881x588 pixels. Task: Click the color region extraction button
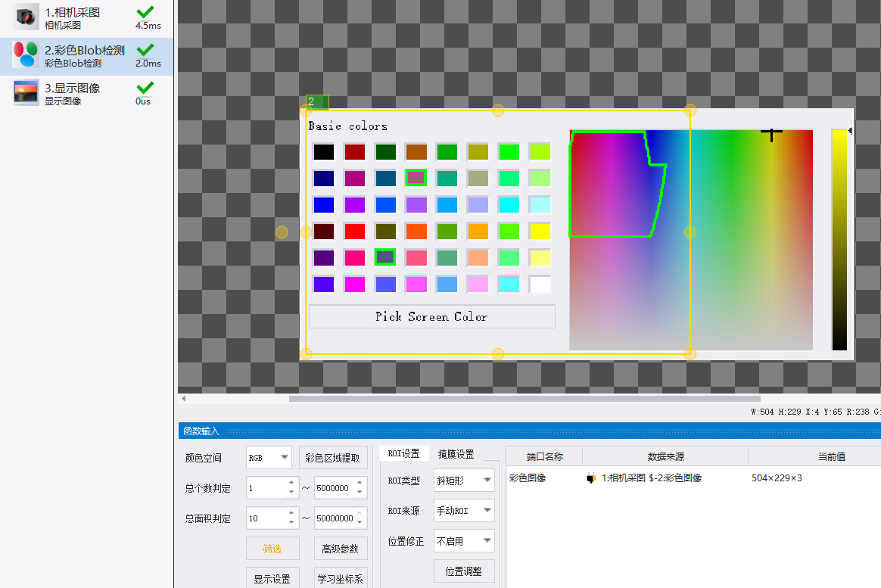click(x=332, y=458)
